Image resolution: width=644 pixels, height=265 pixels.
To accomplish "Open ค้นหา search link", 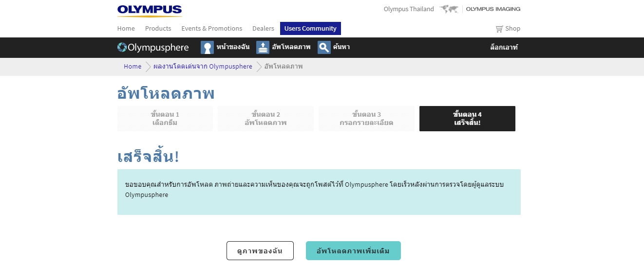I will 341,47.
